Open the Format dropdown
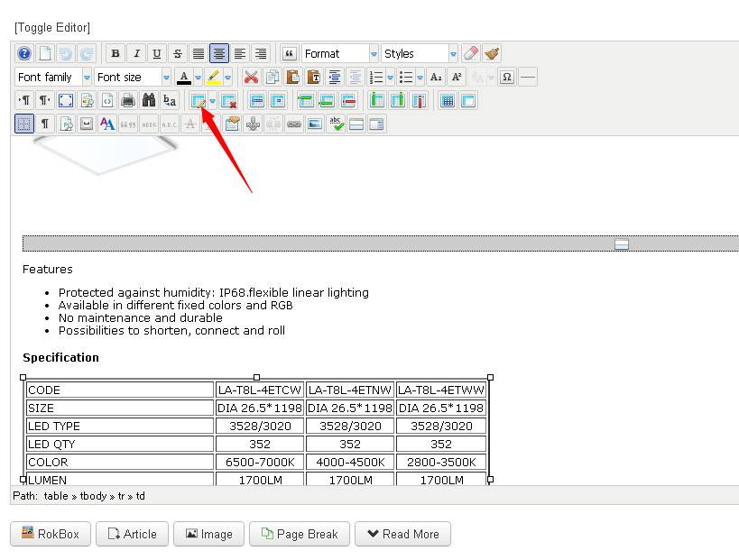Screen dimensions: 739x560 [x=339, y=54]
